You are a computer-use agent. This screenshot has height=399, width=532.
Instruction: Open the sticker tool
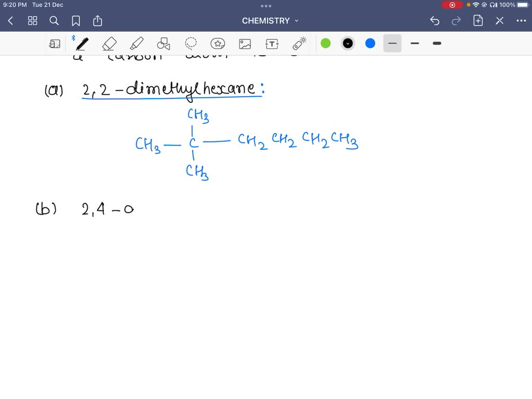point(218,44)
